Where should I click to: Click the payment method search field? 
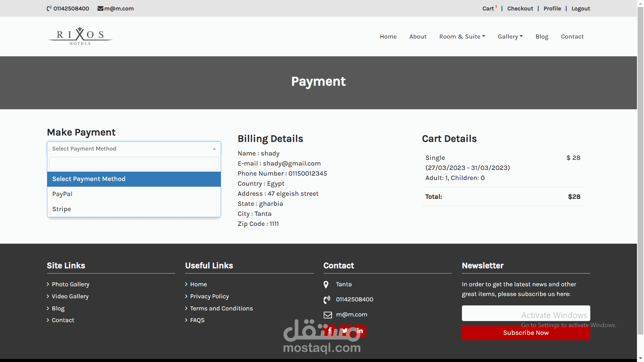coord(134,164)
